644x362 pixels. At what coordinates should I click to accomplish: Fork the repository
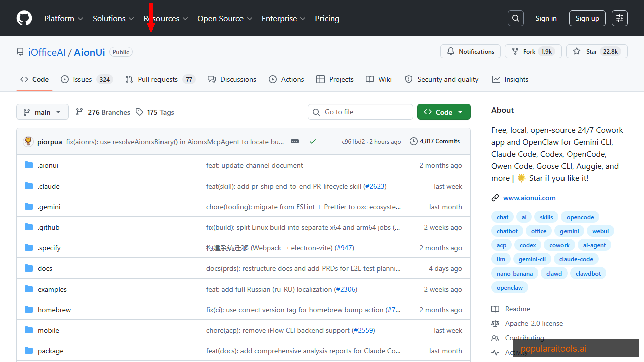pyautogui.click(x=533, y=51)
